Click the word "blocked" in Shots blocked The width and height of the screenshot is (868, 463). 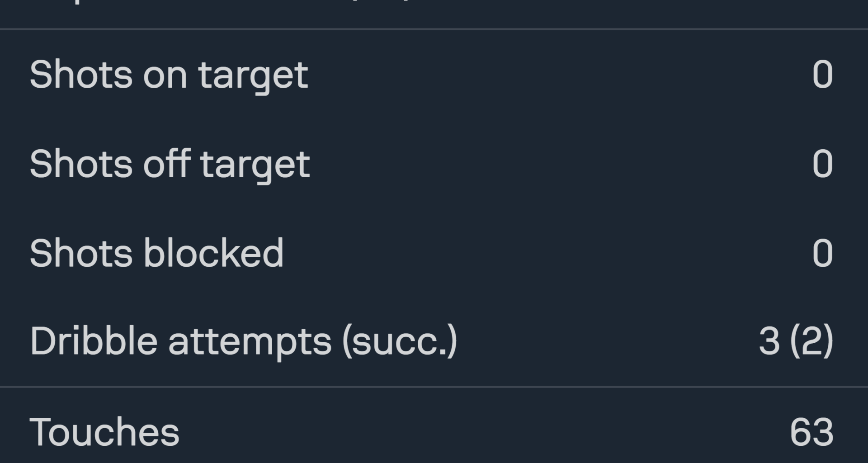[213, 253]
